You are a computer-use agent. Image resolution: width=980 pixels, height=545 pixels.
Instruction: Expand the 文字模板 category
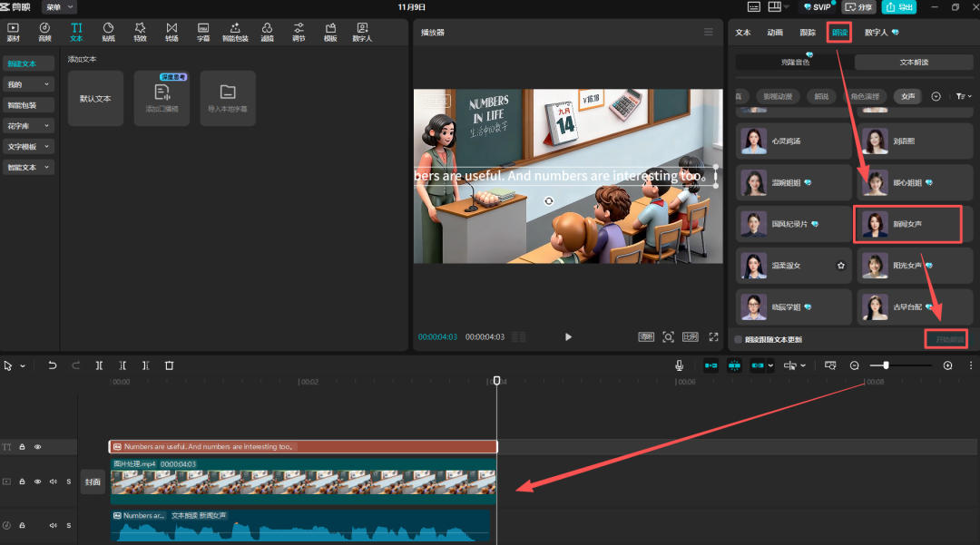click(x=29, y=147)
